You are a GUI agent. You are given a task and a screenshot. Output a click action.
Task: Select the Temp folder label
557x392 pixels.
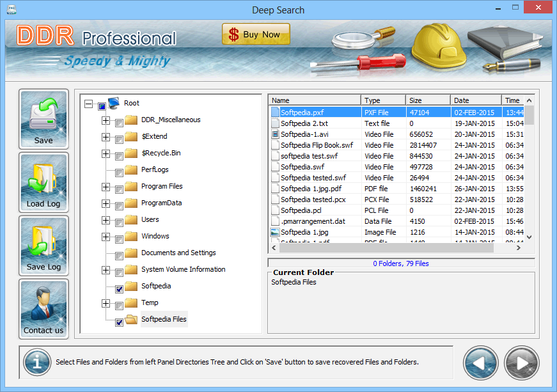point(150,302)
